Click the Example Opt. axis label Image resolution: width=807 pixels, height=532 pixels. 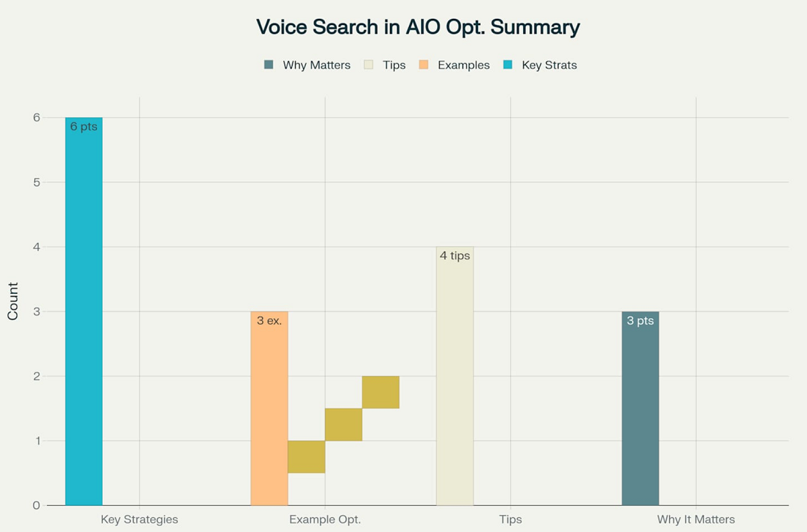pyautogui.click(x=325, y=519)
